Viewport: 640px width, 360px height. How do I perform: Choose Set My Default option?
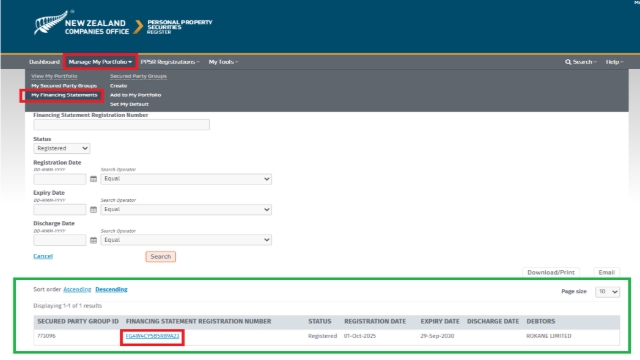129,104
